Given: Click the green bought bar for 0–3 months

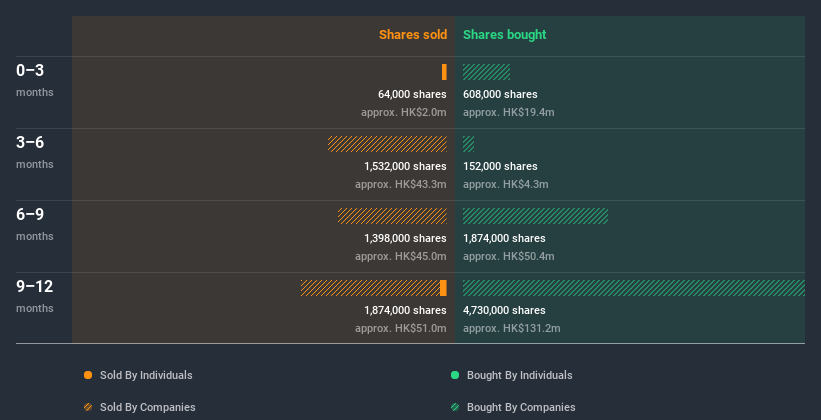Looking at the screenshot, I should click(x=486, y=72).
